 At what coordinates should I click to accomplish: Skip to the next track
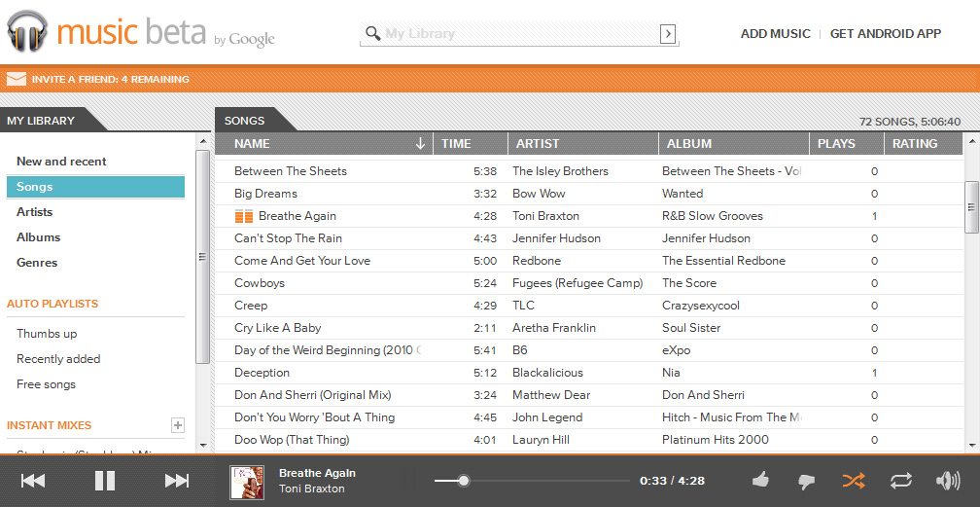pos(176,481)
